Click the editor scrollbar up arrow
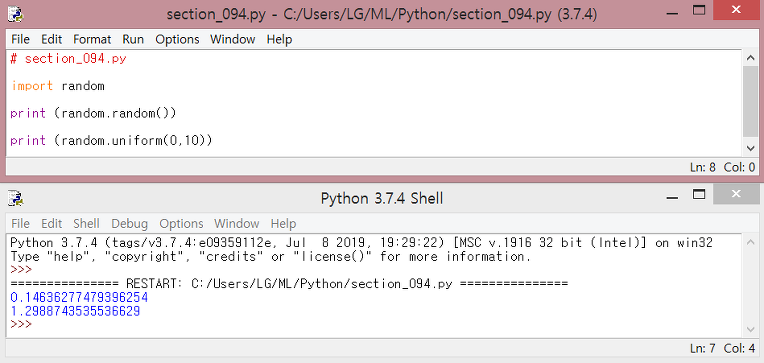Image resolution: width=764 pixels, height=363 pixels. (750, 57)
